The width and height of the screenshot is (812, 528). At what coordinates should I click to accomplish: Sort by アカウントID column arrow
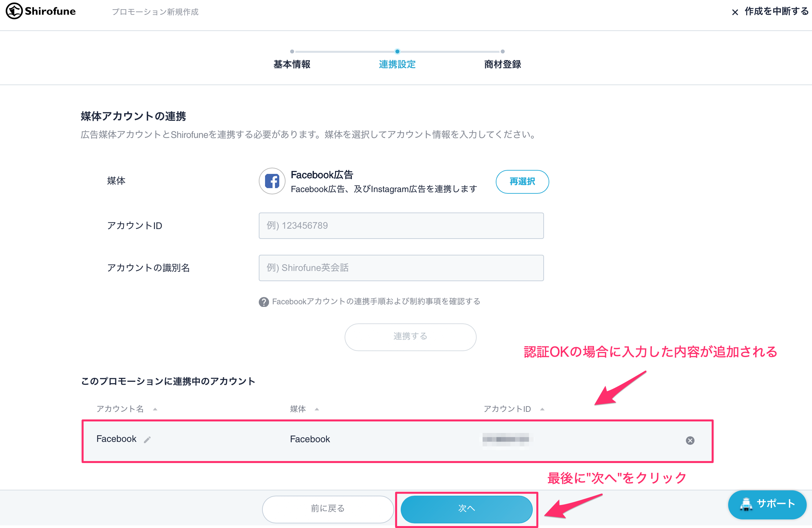tap(542, 409)
